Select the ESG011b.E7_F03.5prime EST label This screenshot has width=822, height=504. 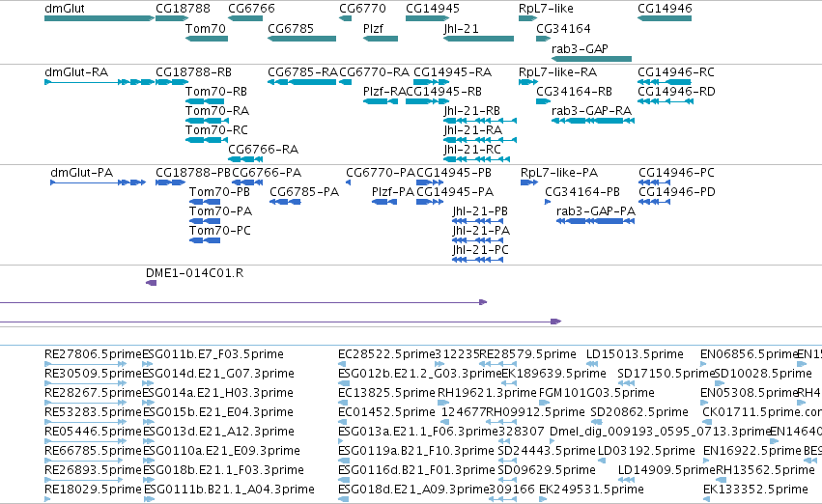coord(213,354)
